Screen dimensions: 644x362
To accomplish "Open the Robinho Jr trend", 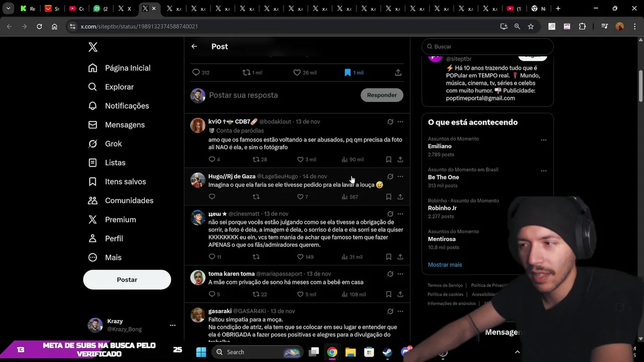I will tap(442, 208).
